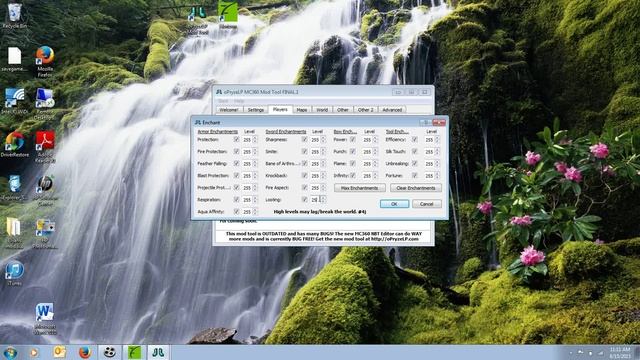Open the green square shortcut on the desktop

(227, 14)
